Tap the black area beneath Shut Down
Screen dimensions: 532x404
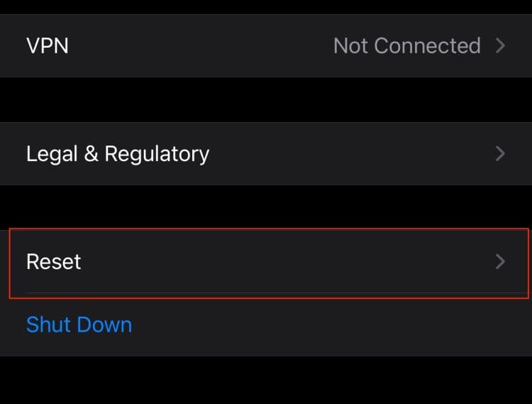tap(266, 381)
